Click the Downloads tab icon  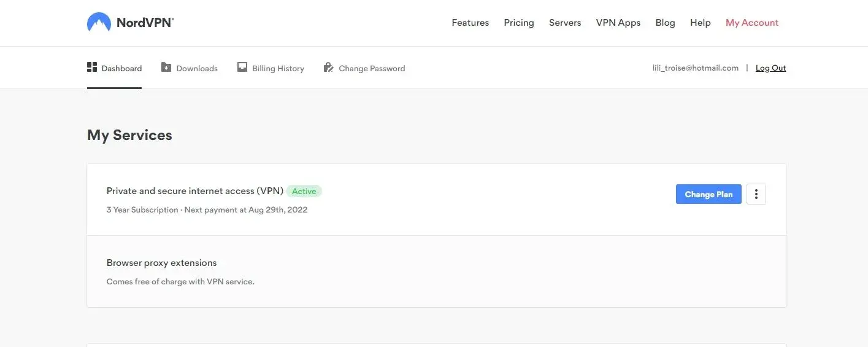pyautogui.click(x=166, y=67)
